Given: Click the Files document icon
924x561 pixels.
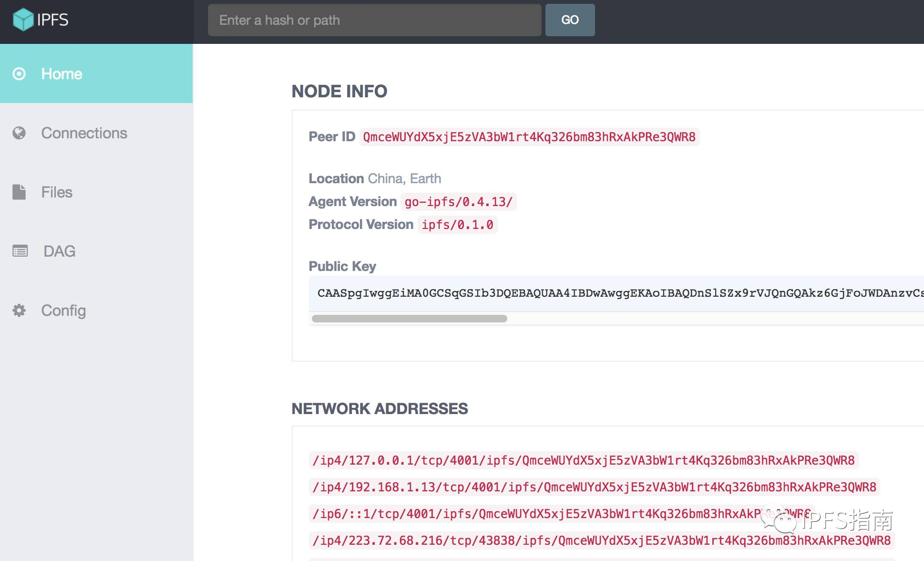Looking at the screenshot, I should [19, 192].
